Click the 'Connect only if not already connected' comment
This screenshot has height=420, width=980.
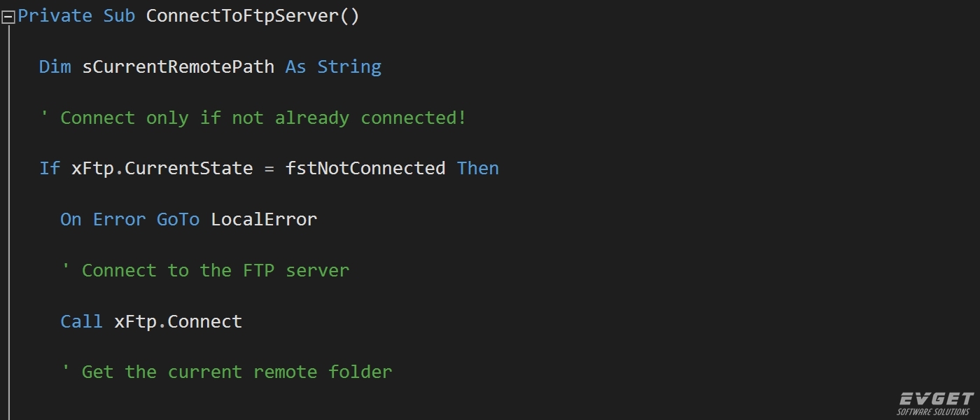pos(253,118)
